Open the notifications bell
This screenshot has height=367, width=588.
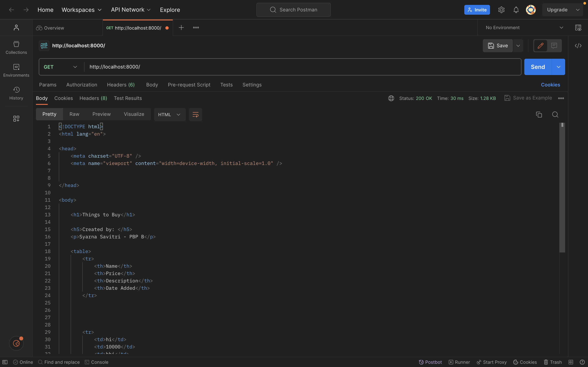[x=516, y=10]
